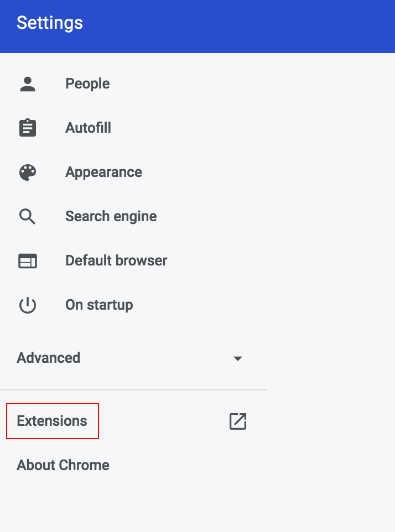Select the Search engine text label
395x532 pixels.
tap(111, 216)
